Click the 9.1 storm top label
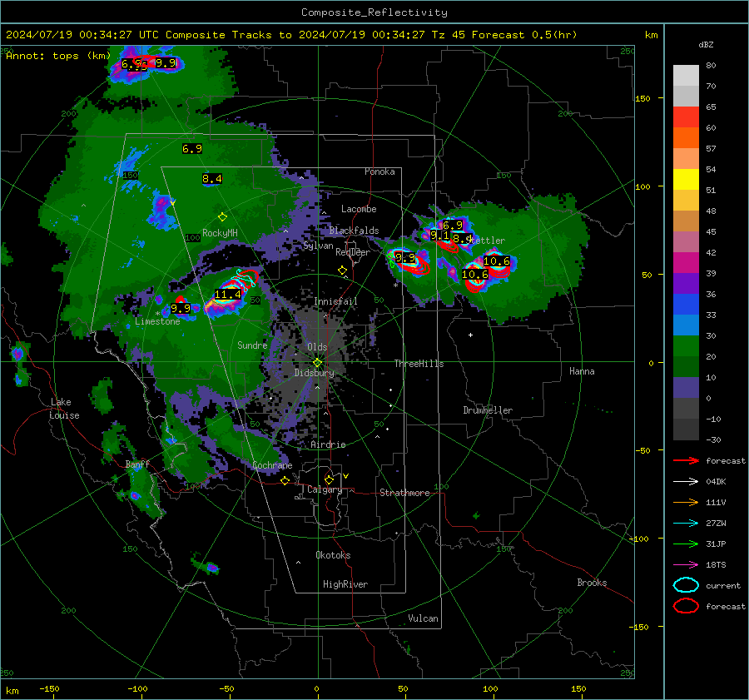749x700 pixels. pos(439,235)
